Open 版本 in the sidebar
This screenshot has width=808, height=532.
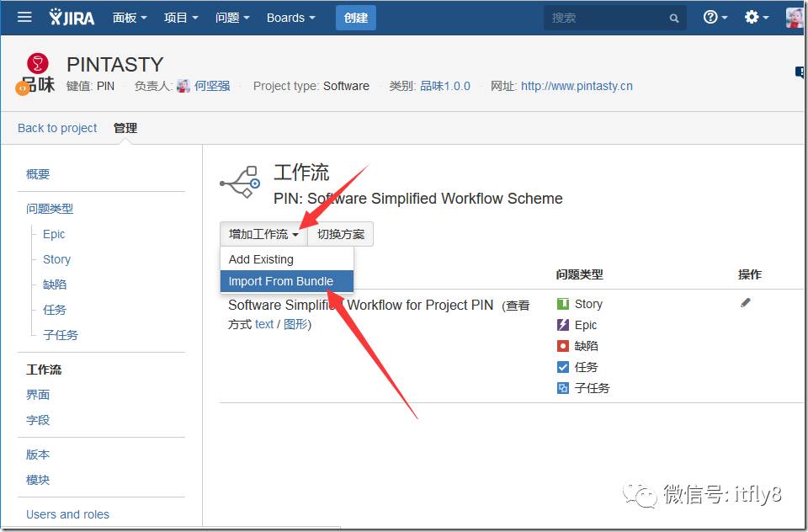tap(38, 455)
